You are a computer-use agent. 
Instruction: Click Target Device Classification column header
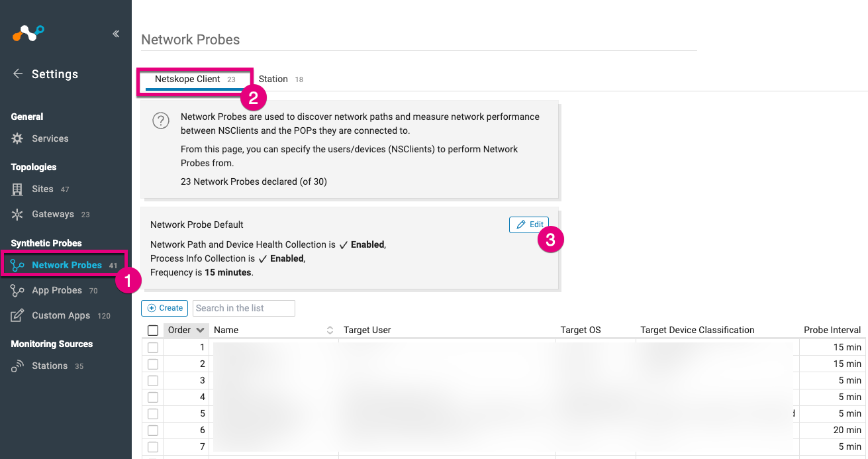pyautogui.click(x=697, y=330)
